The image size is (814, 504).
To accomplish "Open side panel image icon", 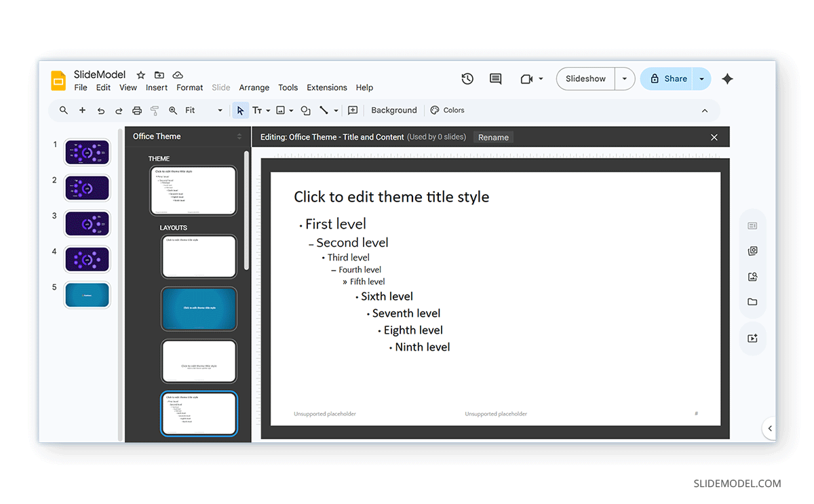I will coord(752,277).
